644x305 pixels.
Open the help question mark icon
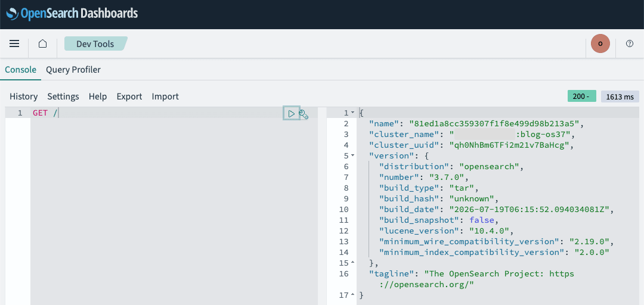(x=630, y=43)
